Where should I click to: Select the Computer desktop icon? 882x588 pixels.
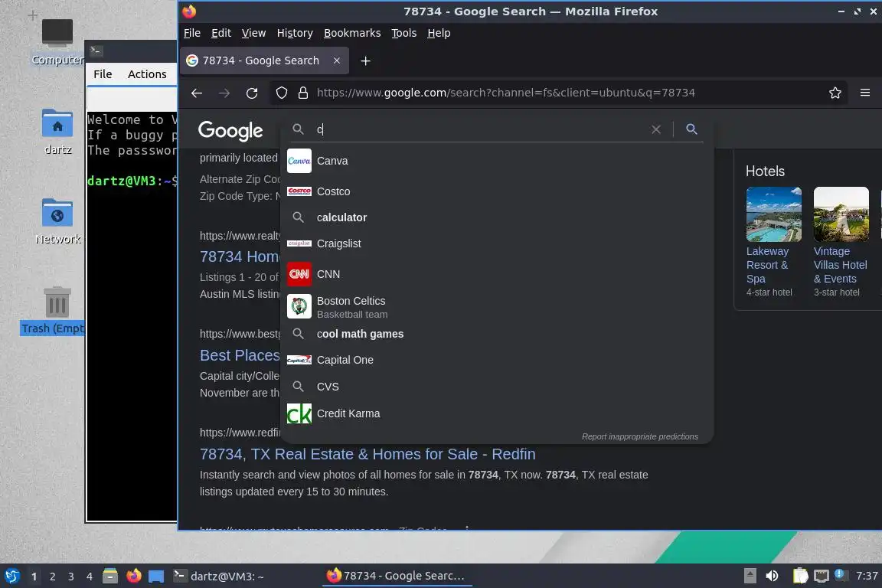point(57,42)
